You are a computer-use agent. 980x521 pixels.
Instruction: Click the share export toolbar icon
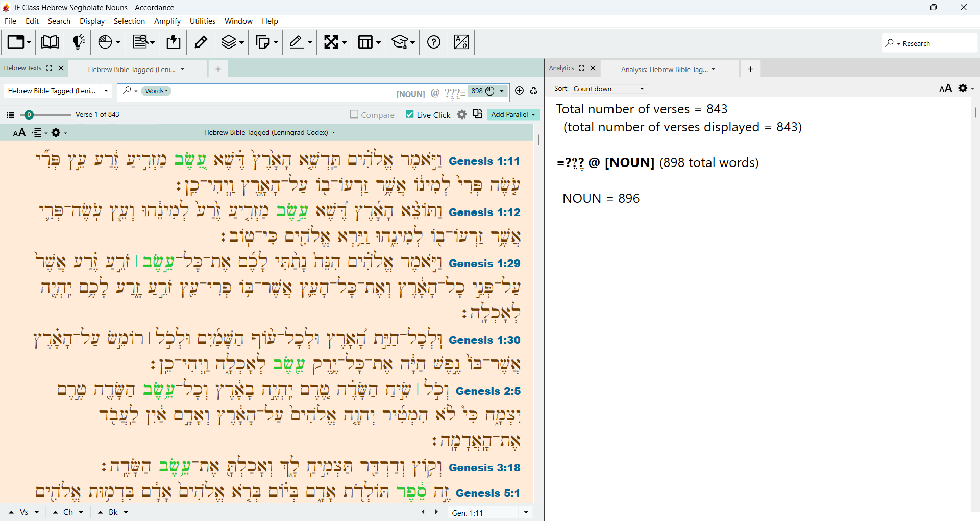(174, 42)
